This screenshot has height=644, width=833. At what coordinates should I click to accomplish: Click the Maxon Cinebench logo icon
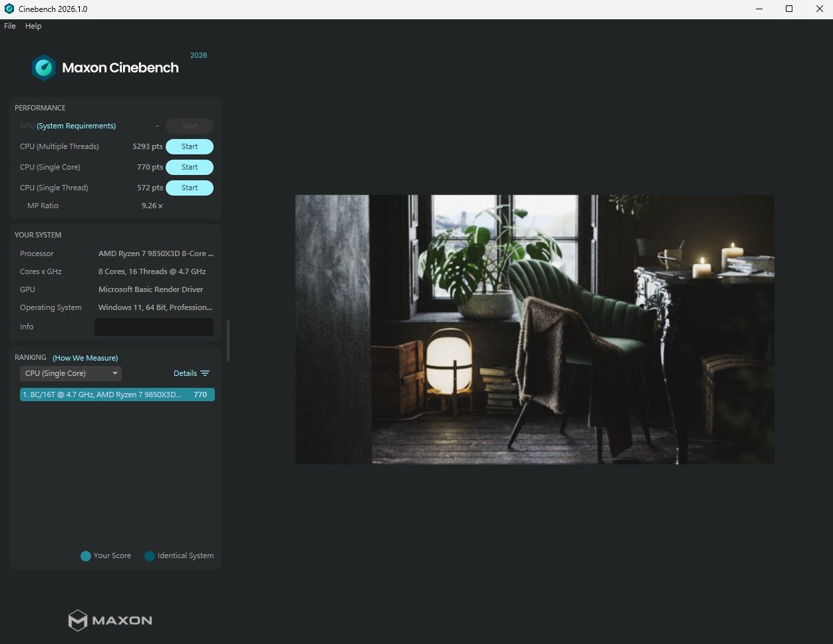[x=44, y=67]
